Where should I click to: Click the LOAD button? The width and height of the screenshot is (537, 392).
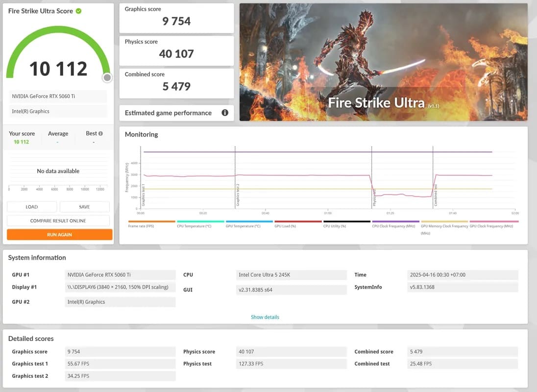pyautogui.click(x=31, y=206)
